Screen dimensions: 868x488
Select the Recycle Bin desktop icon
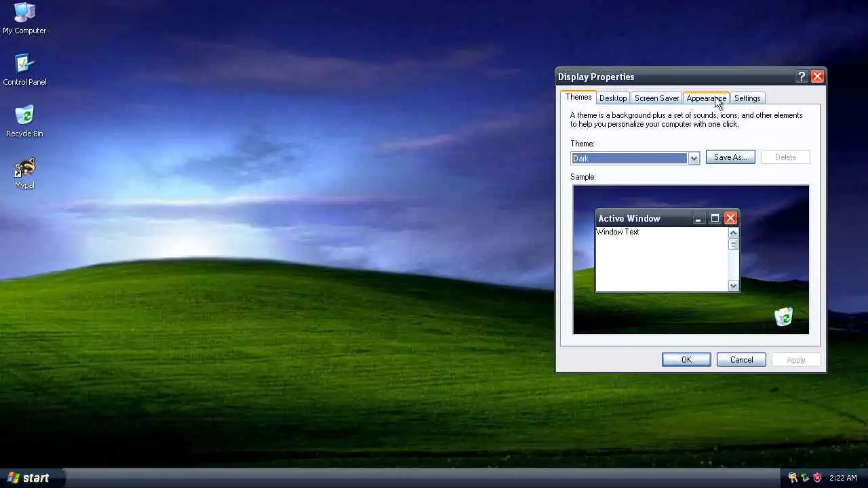coord(24,121)
